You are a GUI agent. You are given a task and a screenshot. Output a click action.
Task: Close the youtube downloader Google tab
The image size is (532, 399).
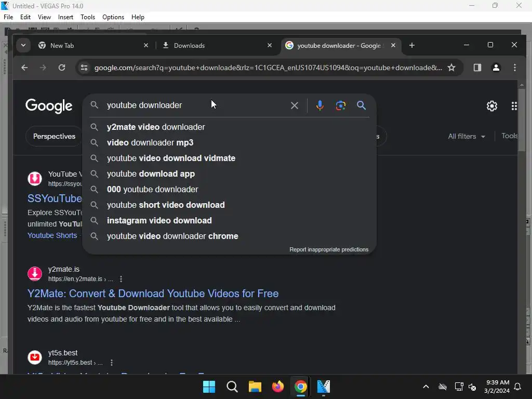[x=393, y=45]
